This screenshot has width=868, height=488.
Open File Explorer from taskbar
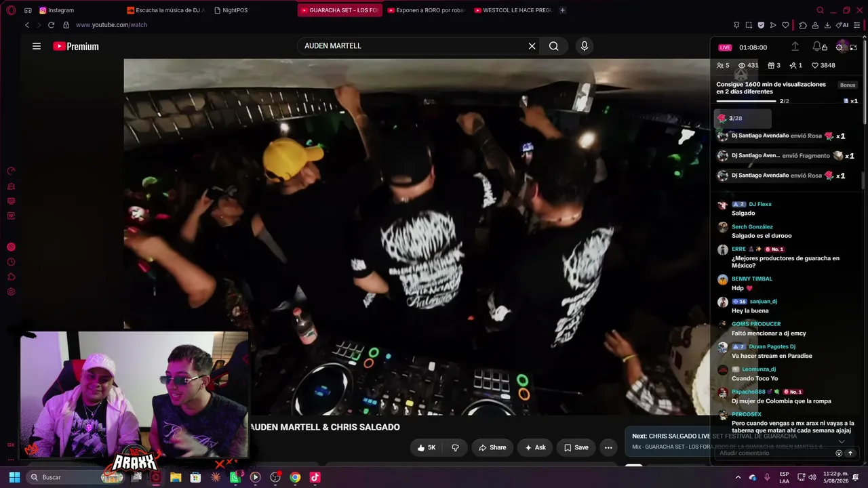(x=176, y=477)
